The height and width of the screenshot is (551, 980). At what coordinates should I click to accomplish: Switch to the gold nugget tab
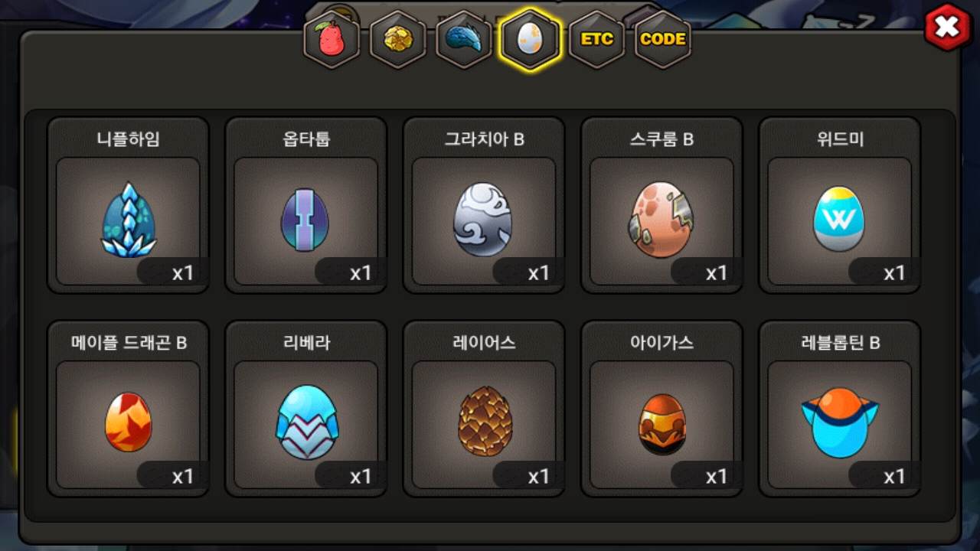(x=397, y=40)
